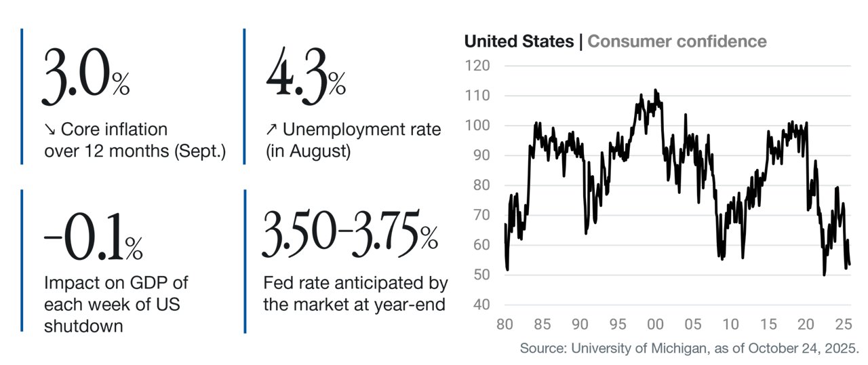
Task: Click the 100 y-axis gridline label
Action: 477,126
